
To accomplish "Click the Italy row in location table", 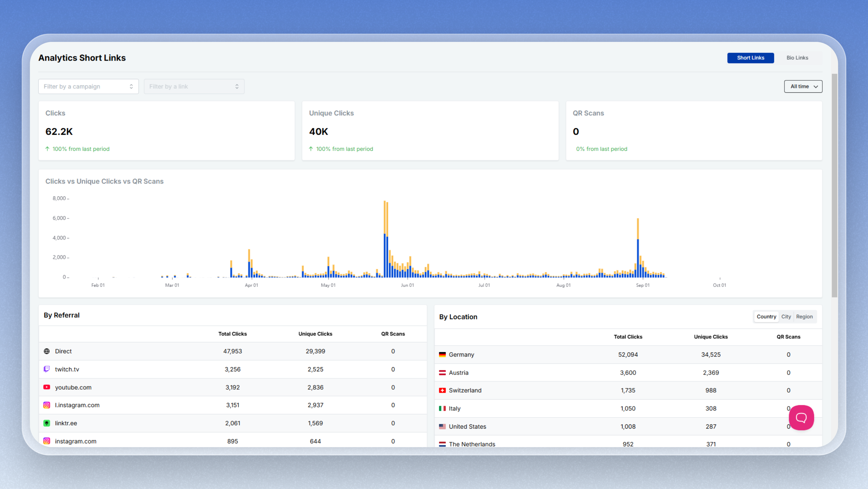I will pyautogui.click(x=628, y=408).
